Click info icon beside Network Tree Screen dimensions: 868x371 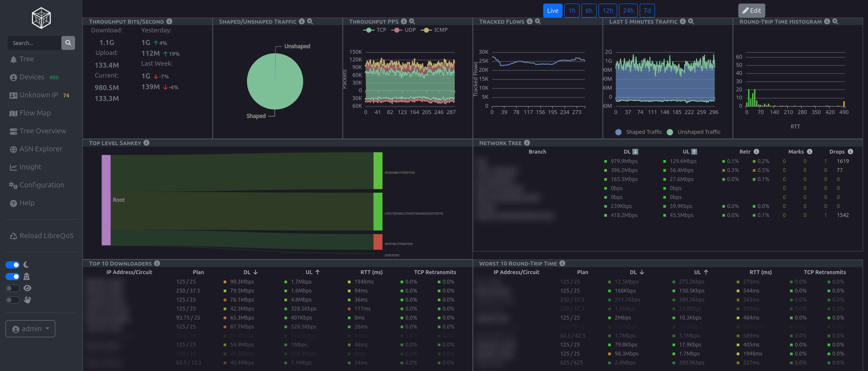tap(527, 143)
